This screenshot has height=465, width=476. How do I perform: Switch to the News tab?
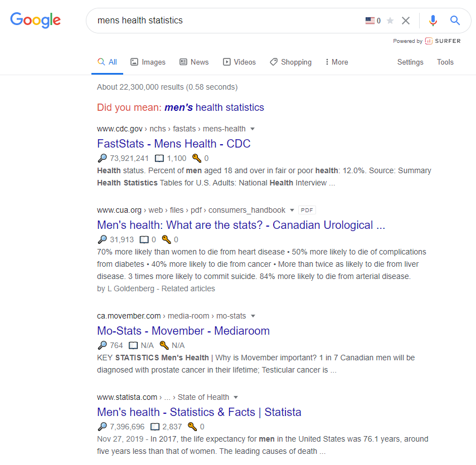click(x=194, y=62)
